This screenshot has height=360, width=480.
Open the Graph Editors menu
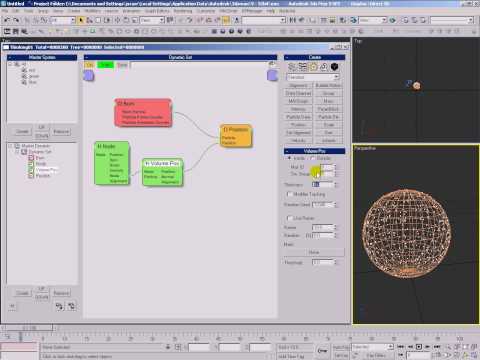tap(157, 11)
